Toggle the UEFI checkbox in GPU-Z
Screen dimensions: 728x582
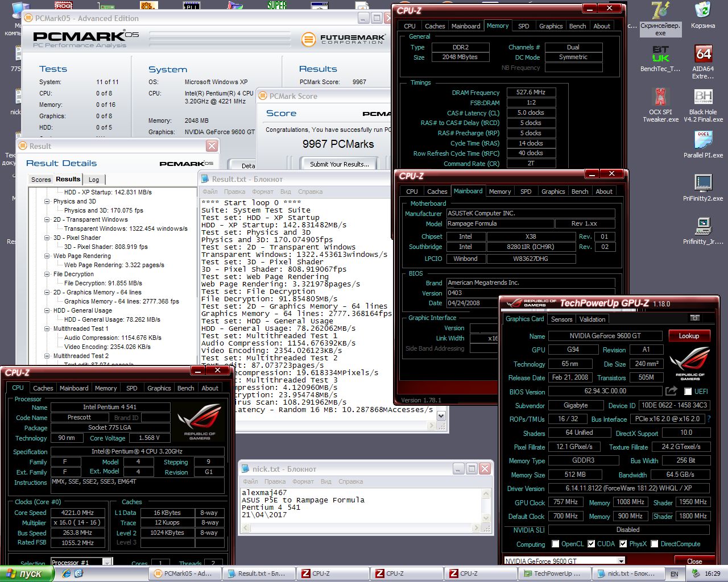(x=688, y=392)
